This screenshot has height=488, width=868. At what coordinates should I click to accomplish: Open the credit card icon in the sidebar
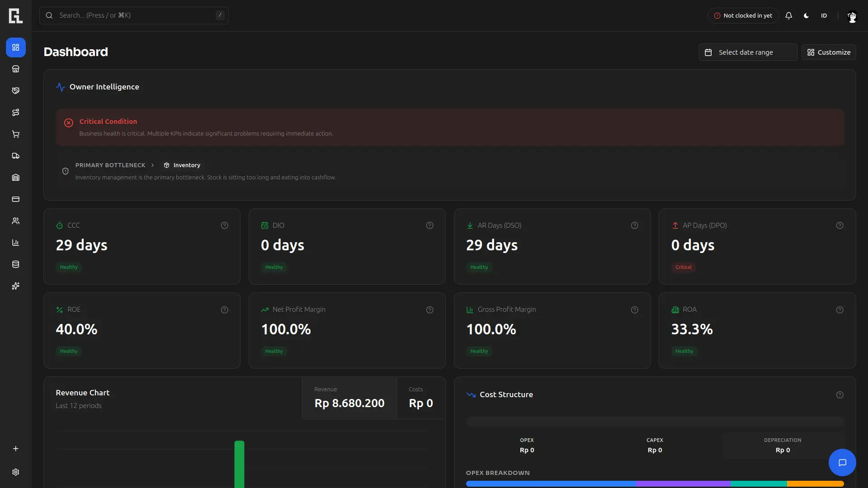click(16, 199)
